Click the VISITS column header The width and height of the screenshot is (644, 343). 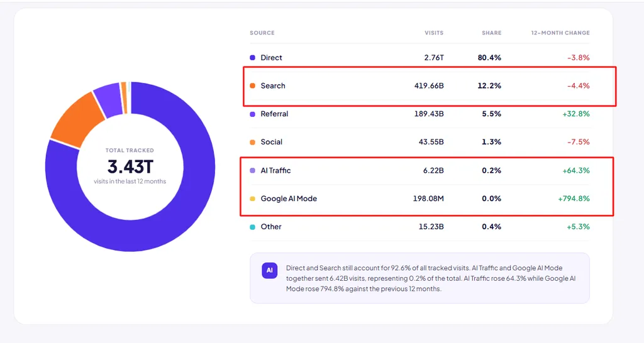pyautogui.click(x=434, y=33)
